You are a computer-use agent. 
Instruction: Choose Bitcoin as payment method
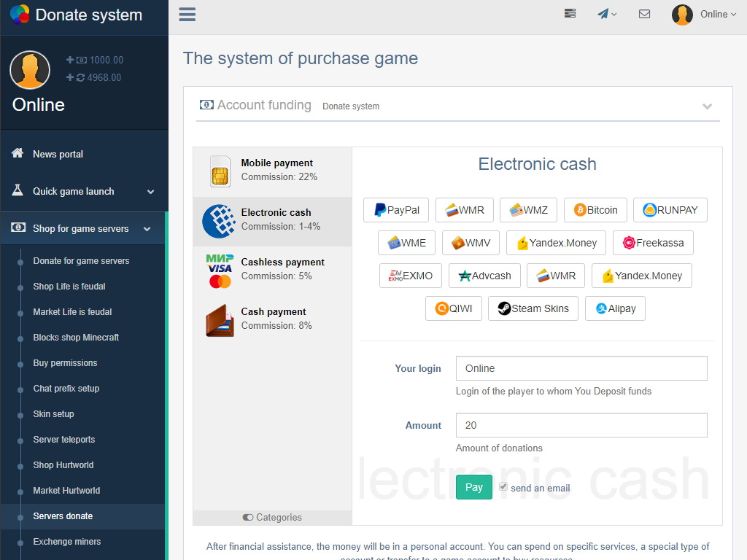(x=595, y=210)
